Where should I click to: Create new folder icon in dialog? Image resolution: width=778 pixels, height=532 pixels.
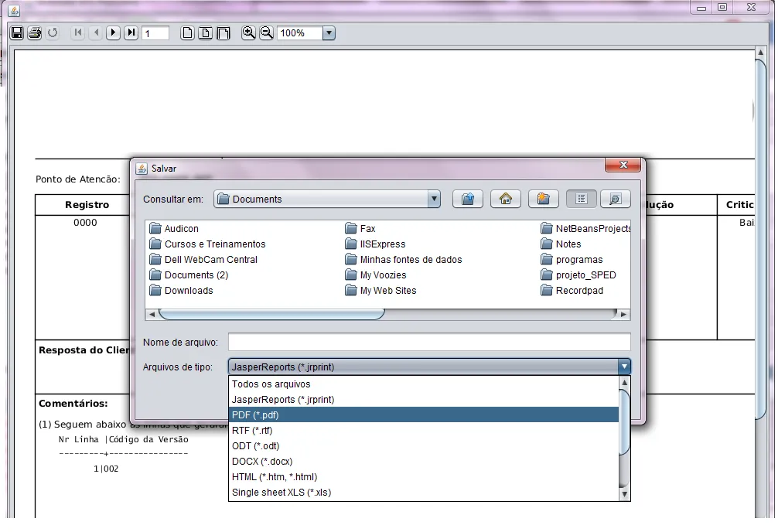coord(544,199)
